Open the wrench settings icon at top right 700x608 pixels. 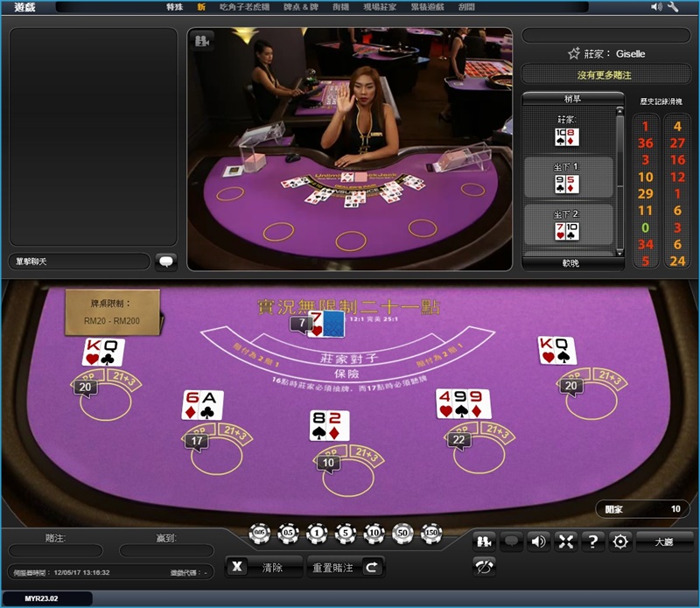coord(673,7)
